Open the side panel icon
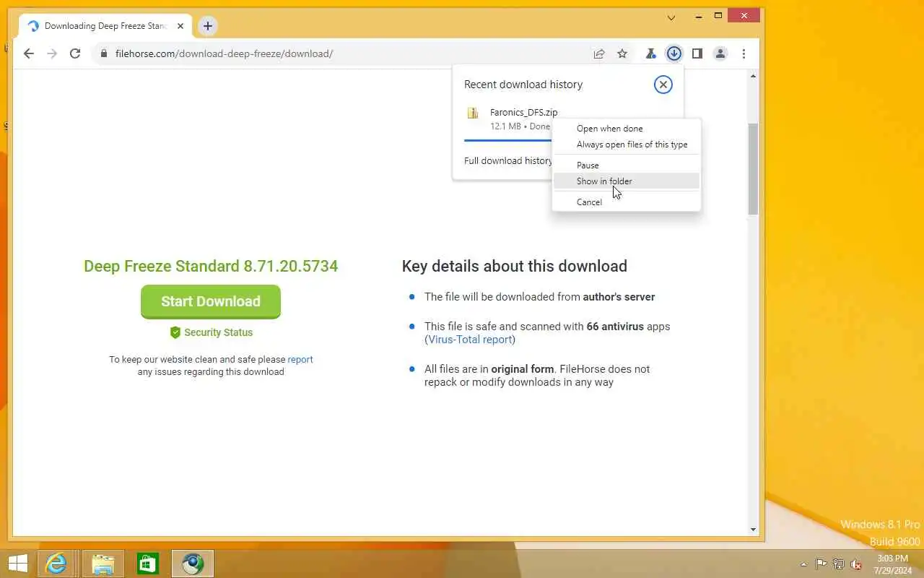The image size is (924, 578). 697,53
